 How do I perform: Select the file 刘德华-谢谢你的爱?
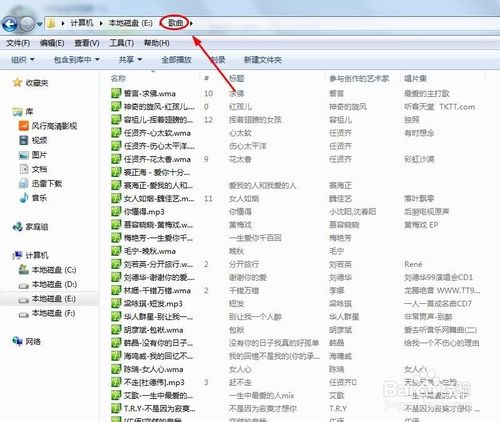click(x=159, y=277)
